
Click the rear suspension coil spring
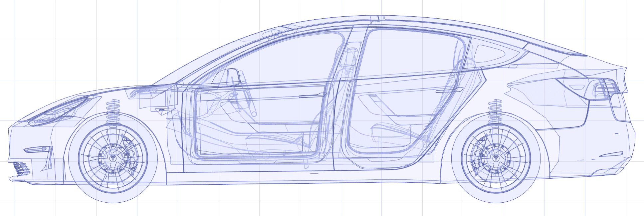tap(496, 111)
